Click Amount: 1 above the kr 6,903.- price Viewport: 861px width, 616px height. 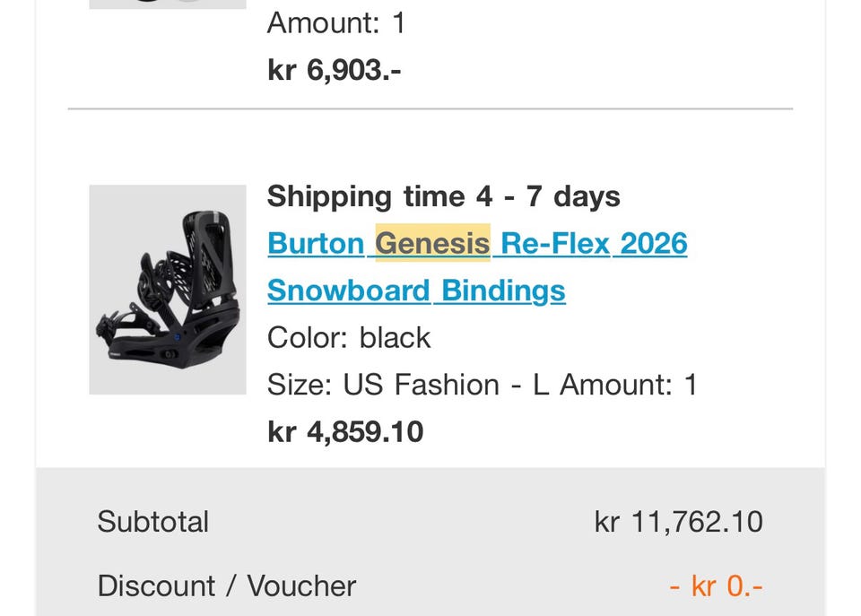click(336, 22)
